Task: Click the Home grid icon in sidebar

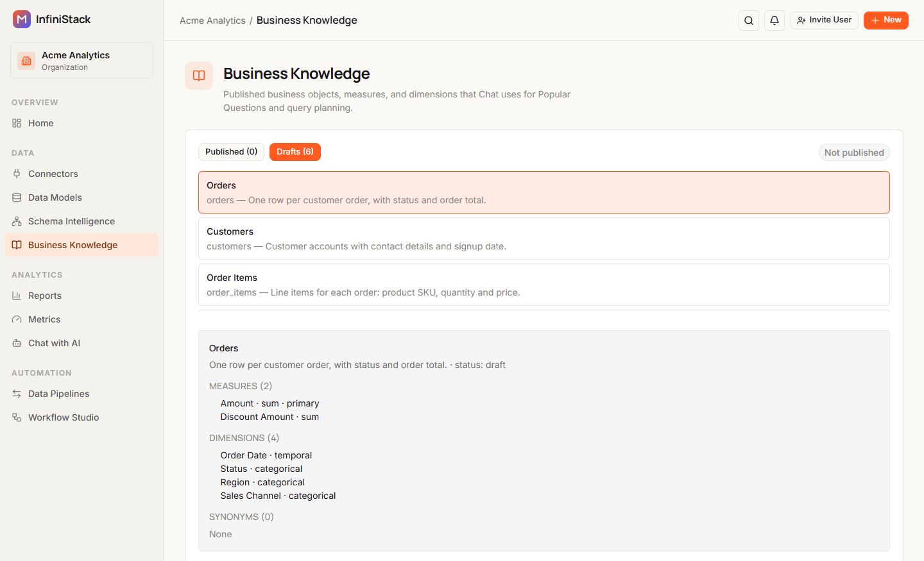Action: click(17, 123)
